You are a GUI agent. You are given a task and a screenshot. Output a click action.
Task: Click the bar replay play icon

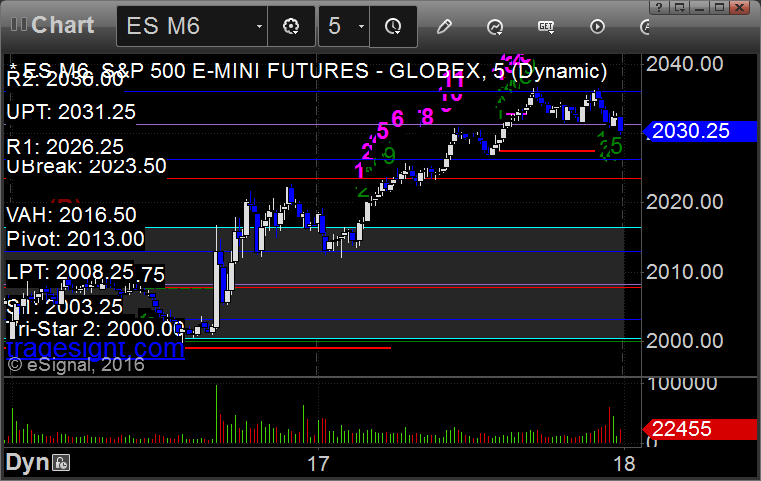[597, 27]
